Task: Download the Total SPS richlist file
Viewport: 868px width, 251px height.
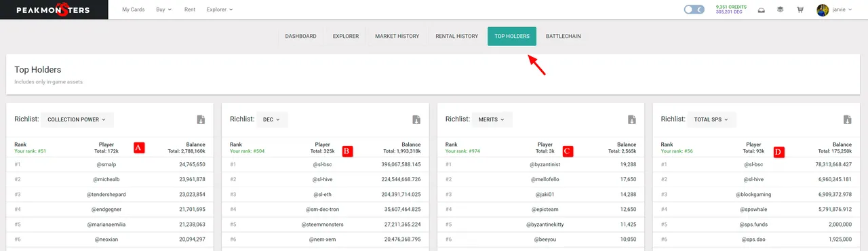Action: pyautogui.click(x=847, y=119)
